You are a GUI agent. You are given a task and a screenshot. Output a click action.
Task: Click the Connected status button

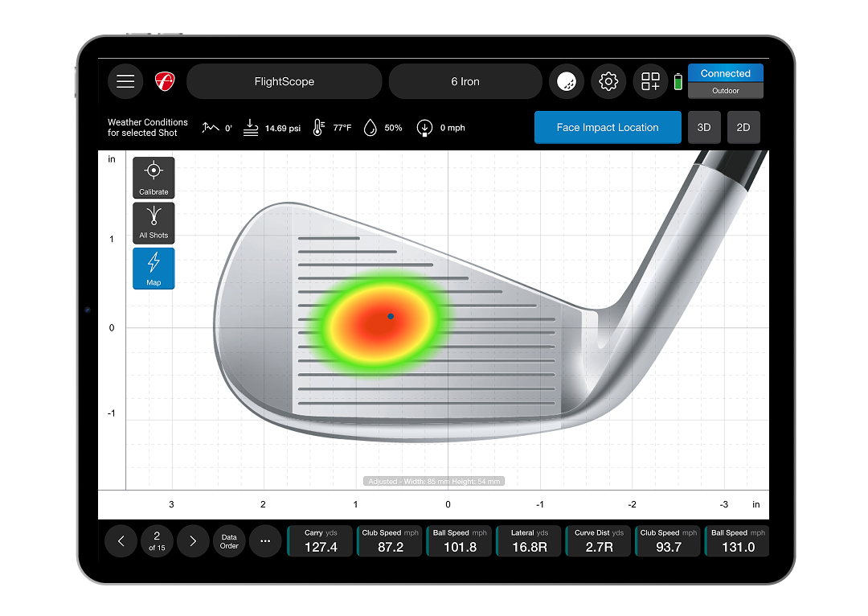point(725,73)
